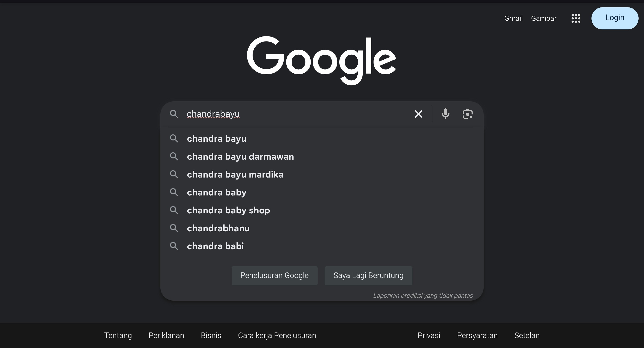Click the Penelusuran Google button
This screenshot has height=348, width=644.
(x=275, y=276)
